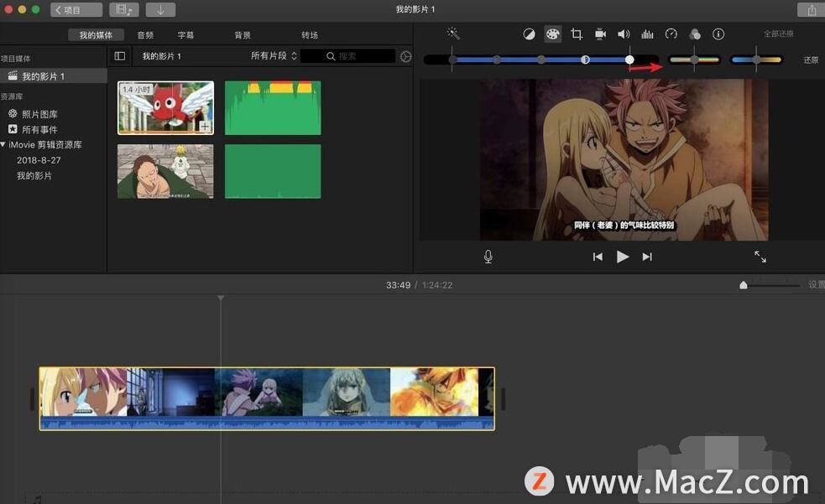Select the plain green audio clip thumbnail
Image resolution: width=825 pixels, height=504 pixels.
(273, 171)
